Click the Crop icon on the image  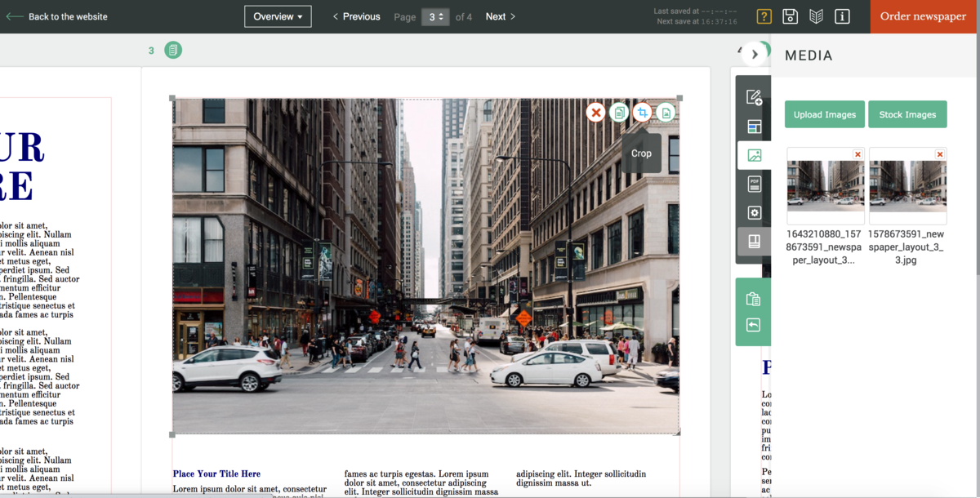(x=643, y=113)
